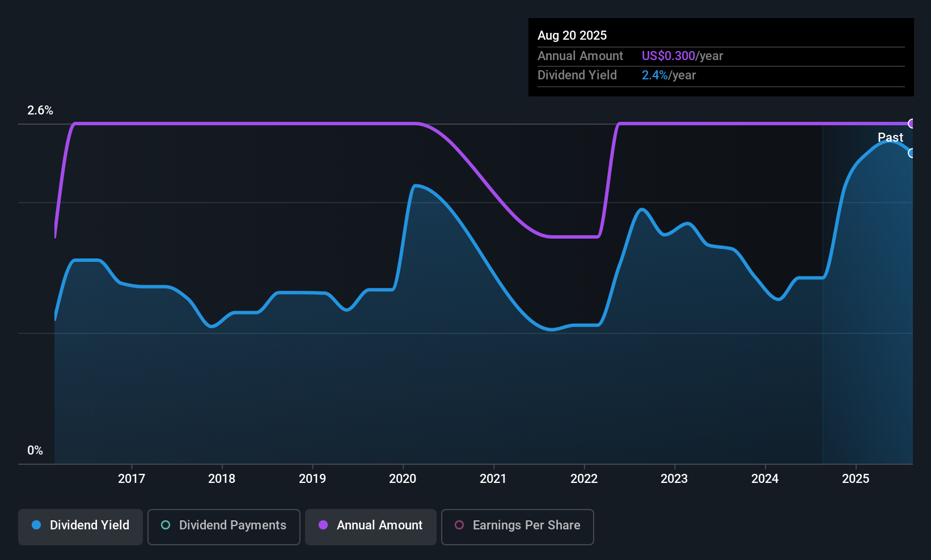Click the tooltip's 'Dividend Yield' row label

click(577, 75)
